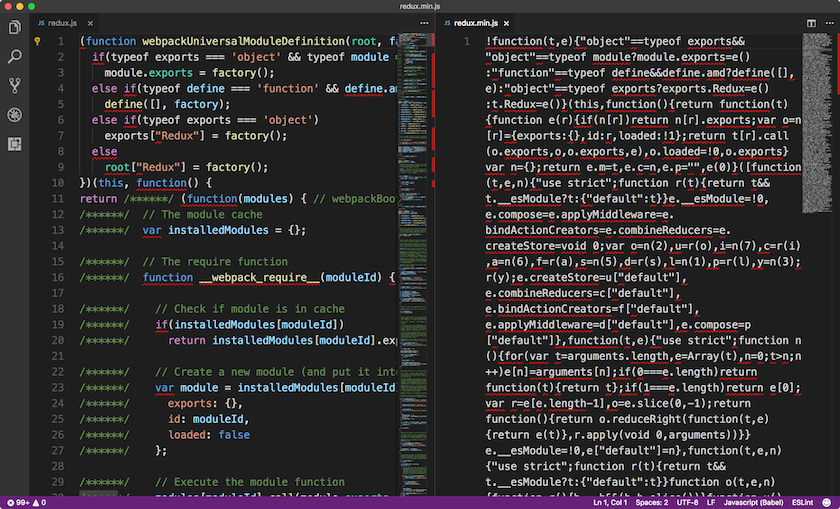The height and width of the screenshot is (509, 840).
Task: Click 'Check if module is in cache' comment
Action: click(x=250, y=309)
